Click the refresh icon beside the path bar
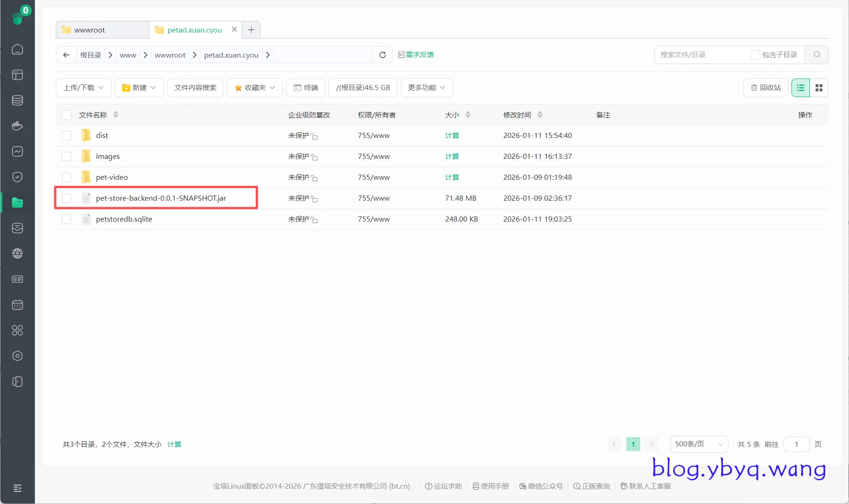Viewport: 849px width, 504px height. [x=382, y=55]
